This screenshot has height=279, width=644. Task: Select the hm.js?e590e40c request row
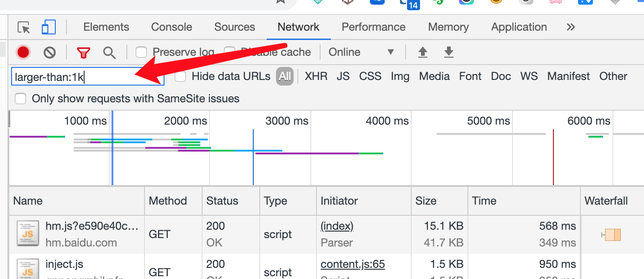pyautogui.click(x=326, y=234)
